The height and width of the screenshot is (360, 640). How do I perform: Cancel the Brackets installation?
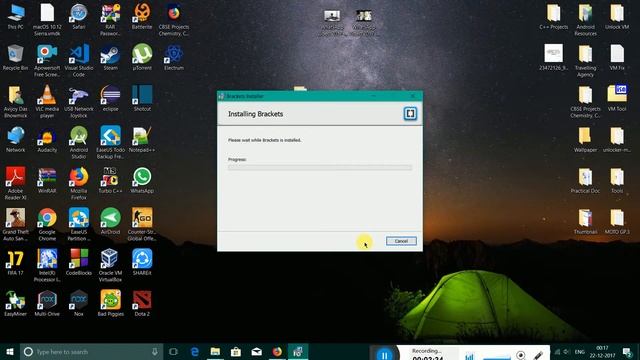tap(401, 241)
